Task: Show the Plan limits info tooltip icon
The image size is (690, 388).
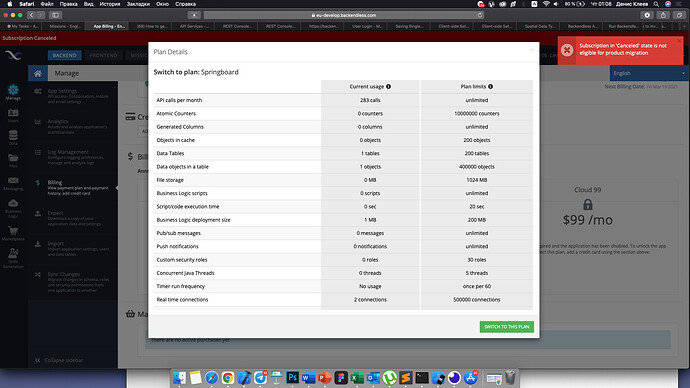Action: point(491,87)
